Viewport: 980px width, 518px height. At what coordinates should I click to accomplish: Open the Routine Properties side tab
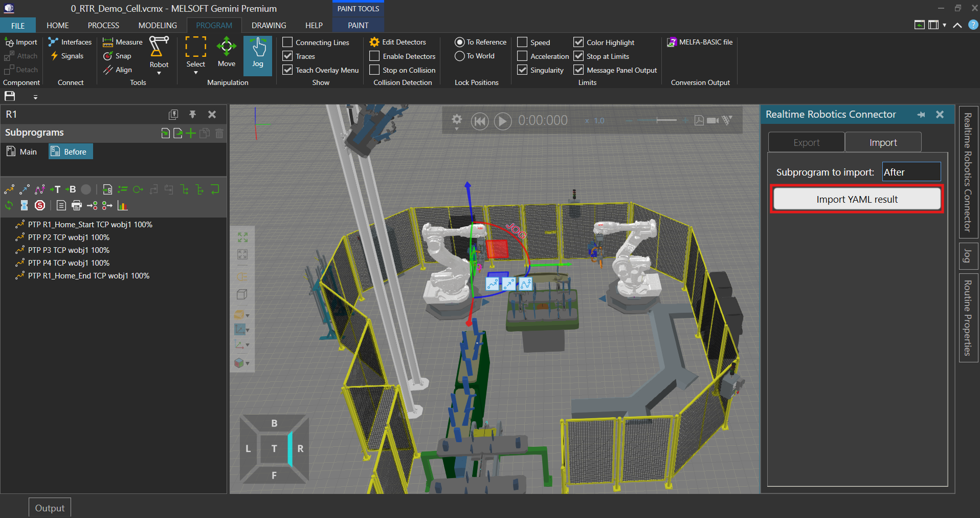coord(968,318)
